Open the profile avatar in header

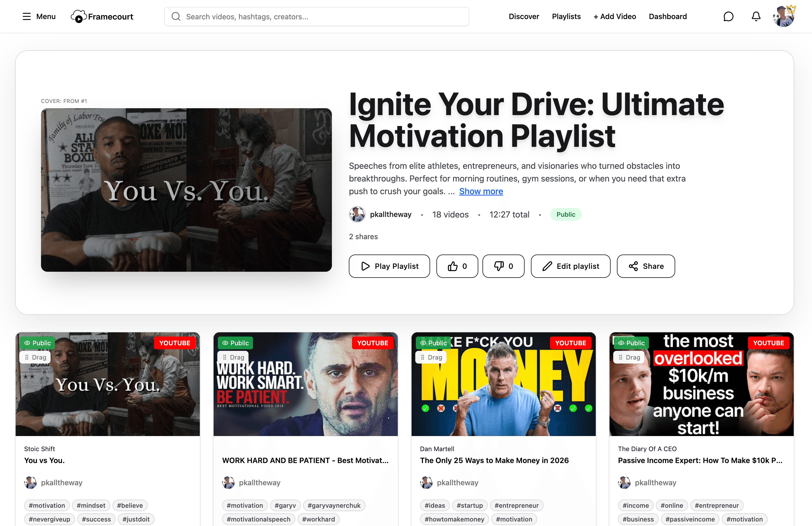[x=783, y=16]
